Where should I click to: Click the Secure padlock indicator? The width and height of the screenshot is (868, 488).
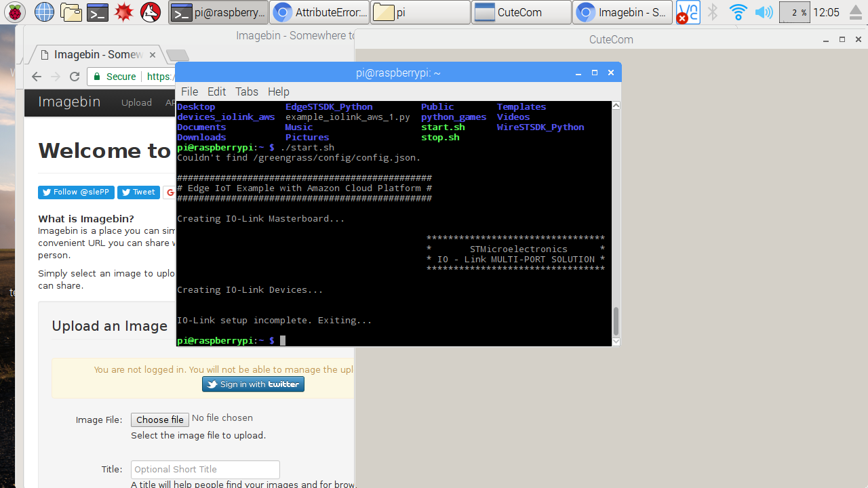point(114,77)
